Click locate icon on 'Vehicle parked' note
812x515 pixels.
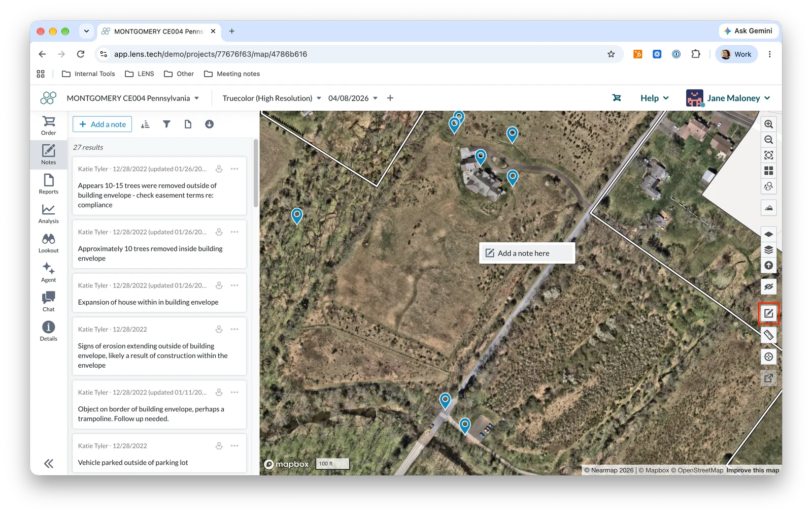[219, 446]
